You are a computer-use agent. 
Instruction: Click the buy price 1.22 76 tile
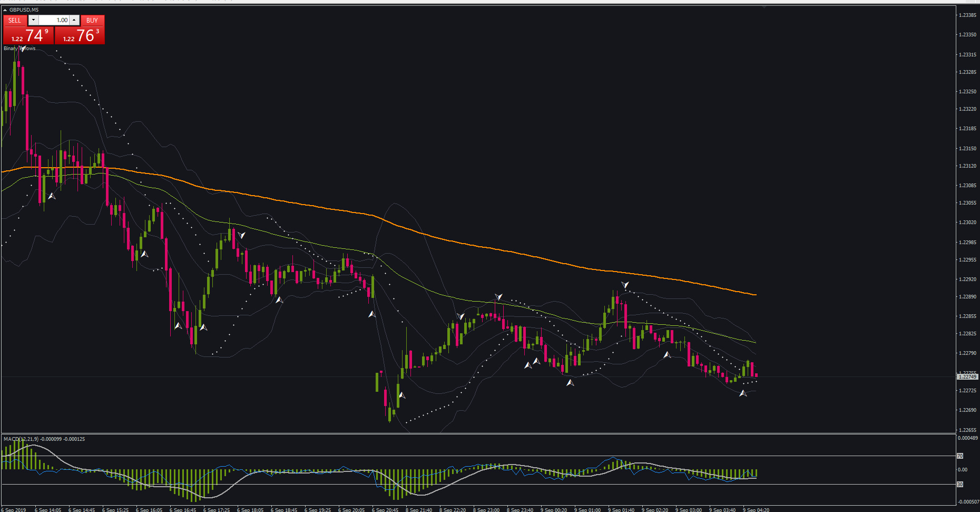(x=80, y=35)
